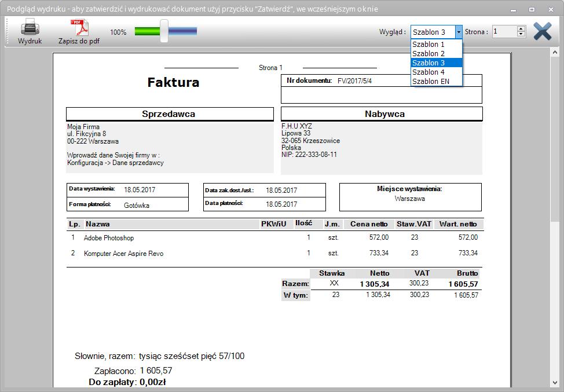This screenshot has height=392, width=564.
Task: Click payment form value Gotówka
Action: pos(136,206)
